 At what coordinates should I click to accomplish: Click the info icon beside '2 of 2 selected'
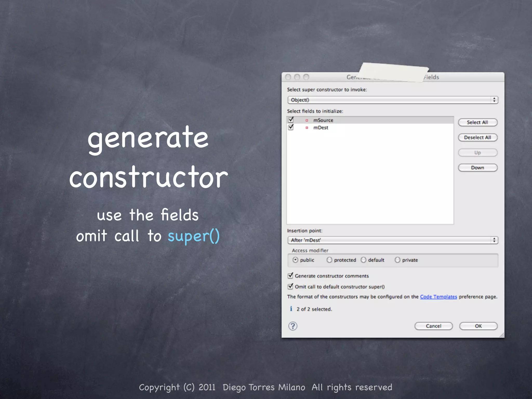point(291,309)
